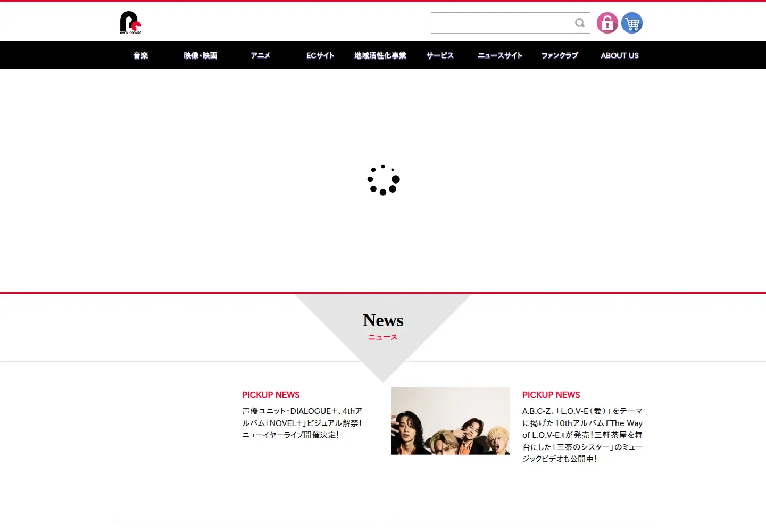Click the News heading

coord(383,320)
